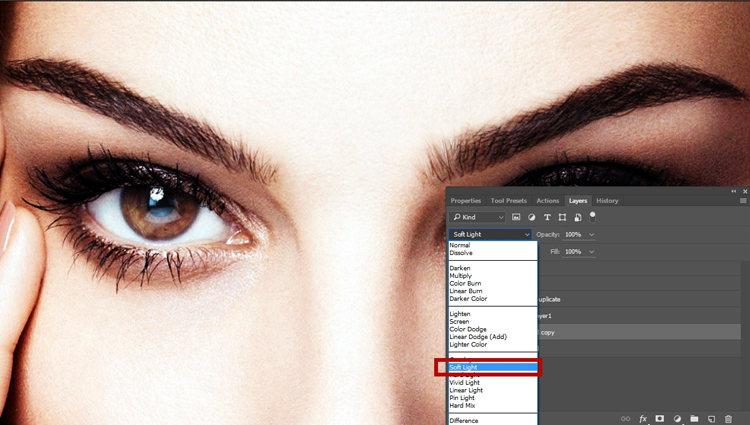The height and width of the screenshot is (425, 750).
Task: Click the Layers panel vertical scrollbar
Action: tap(745, 336)
